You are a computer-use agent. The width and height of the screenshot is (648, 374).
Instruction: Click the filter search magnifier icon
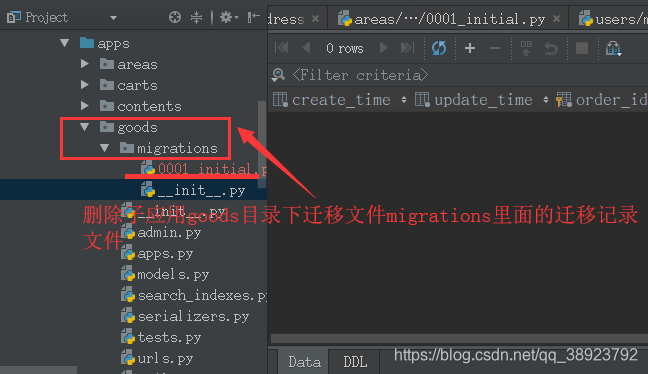point(279,75)
